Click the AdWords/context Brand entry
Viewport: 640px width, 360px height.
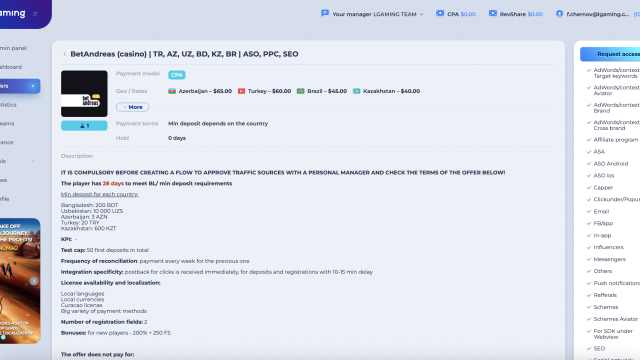pyautogui.click(x=617, y=108)
